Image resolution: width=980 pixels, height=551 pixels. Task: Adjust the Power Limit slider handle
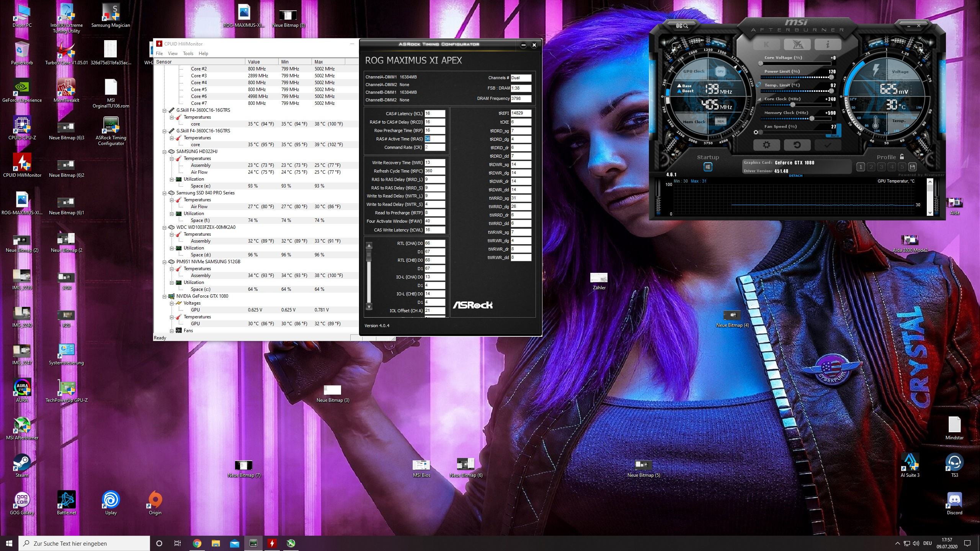pos(831,77)
